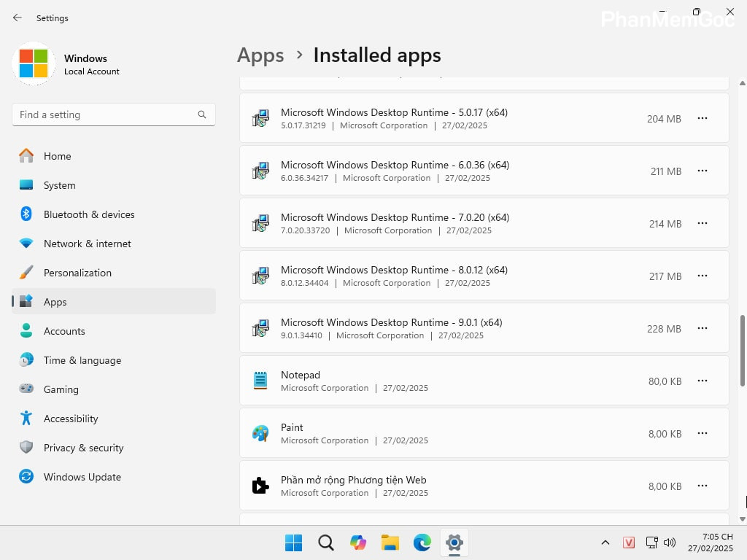The width and height of the screenshot is (747, 560).
Task: Select the System icon in the sidebar
Action: coord(59,185)
